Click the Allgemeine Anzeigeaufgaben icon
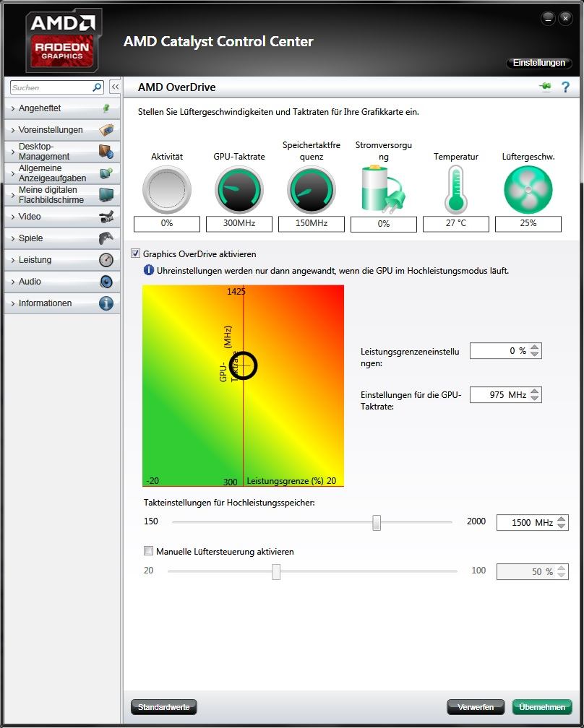584x728 pixels. coord(106,173)
